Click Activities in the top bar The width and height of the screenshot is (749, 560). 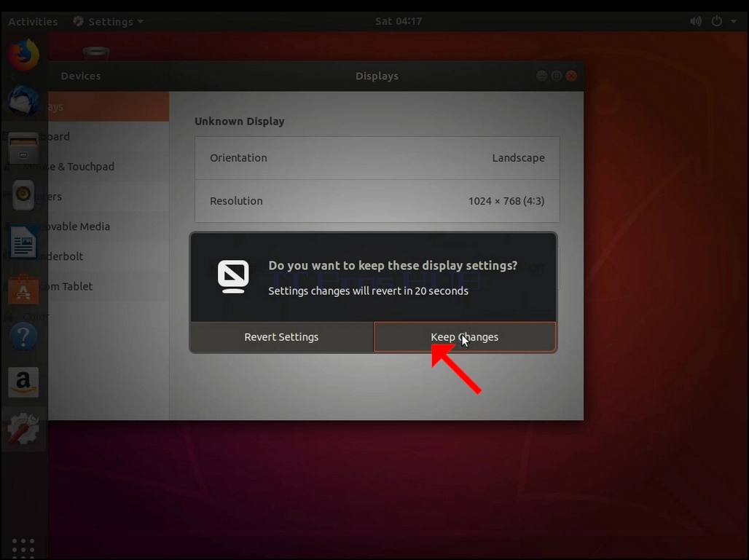point(33,22)
